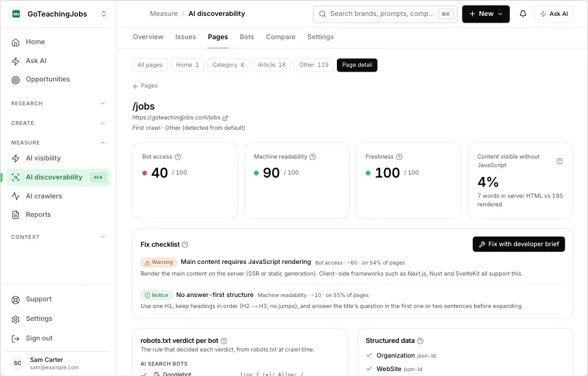Click the Fix checklist help icon
This screenshot has height=376, width=588.
click(x=185, y=244)
